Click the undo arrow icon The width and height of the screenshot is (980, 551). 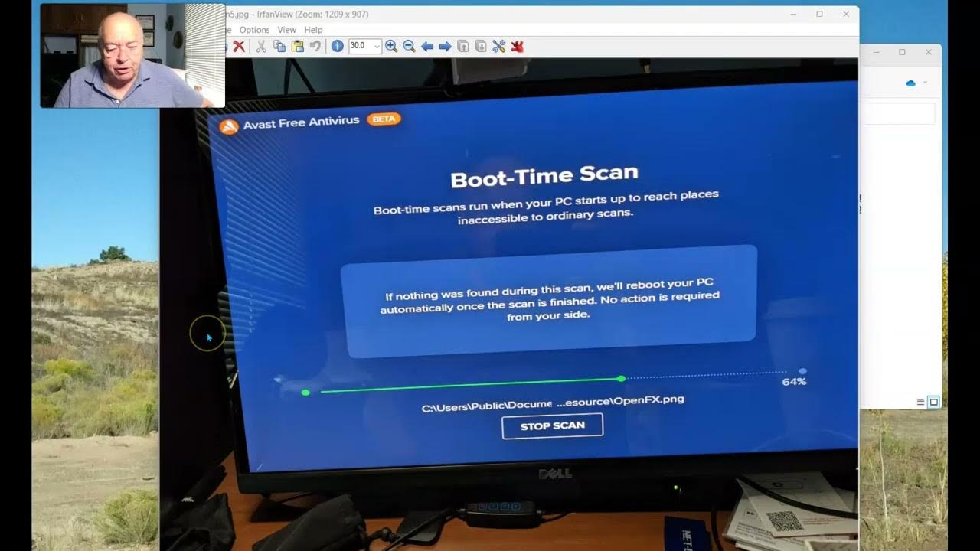(315, 47)
